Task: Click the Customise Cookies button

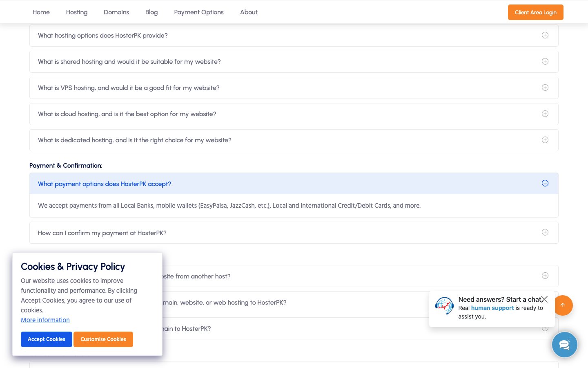Action: click(x=103, y=339)
